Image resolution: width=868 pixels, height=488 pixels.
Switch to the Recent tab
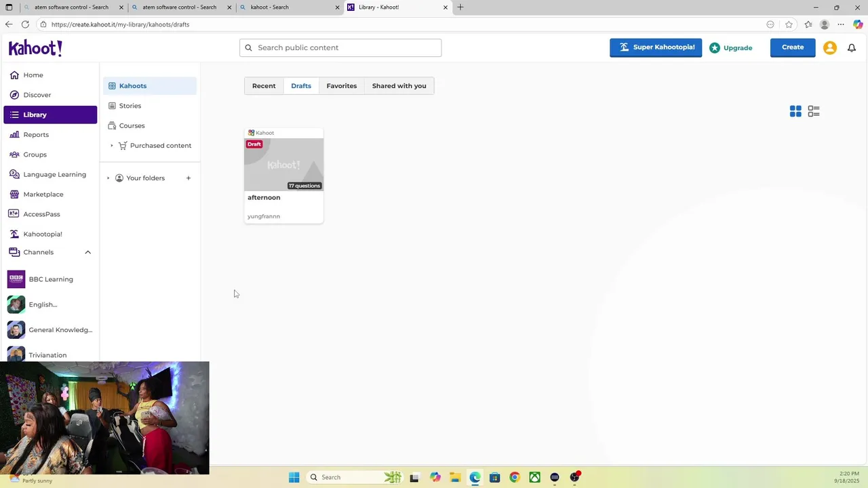click(264, 86)
